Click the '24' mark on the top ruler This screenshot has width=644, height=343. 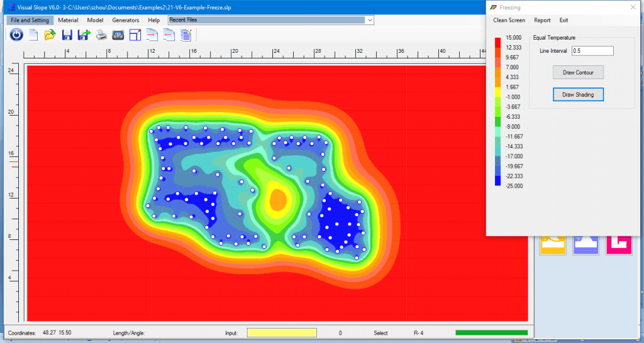277,52
